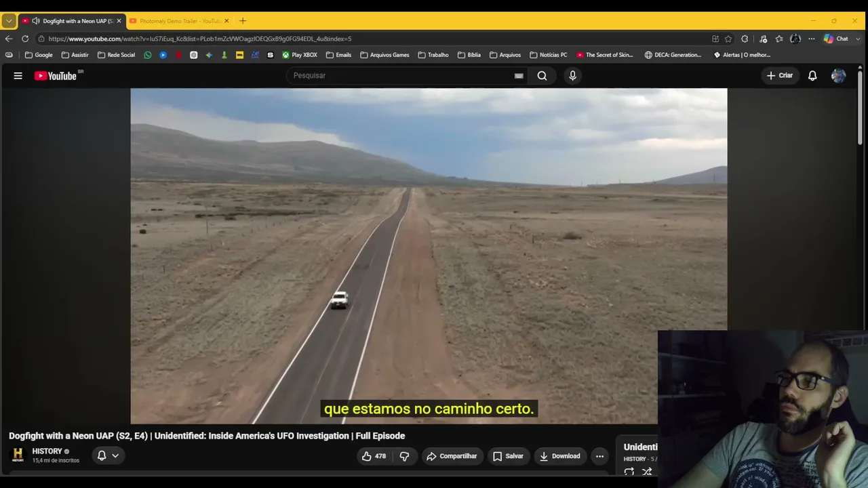
Task: Click the Criar button
Action: [779, 76]
